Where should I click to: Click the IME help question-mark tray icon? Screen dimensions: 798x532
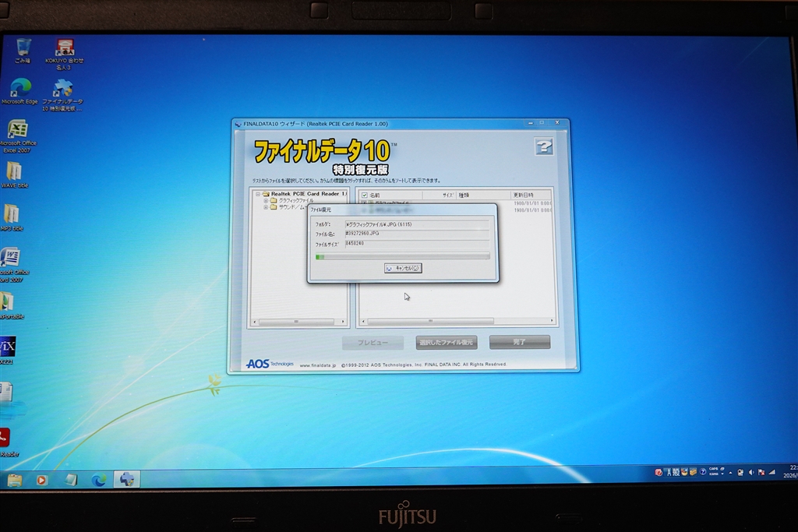[703, 472]
